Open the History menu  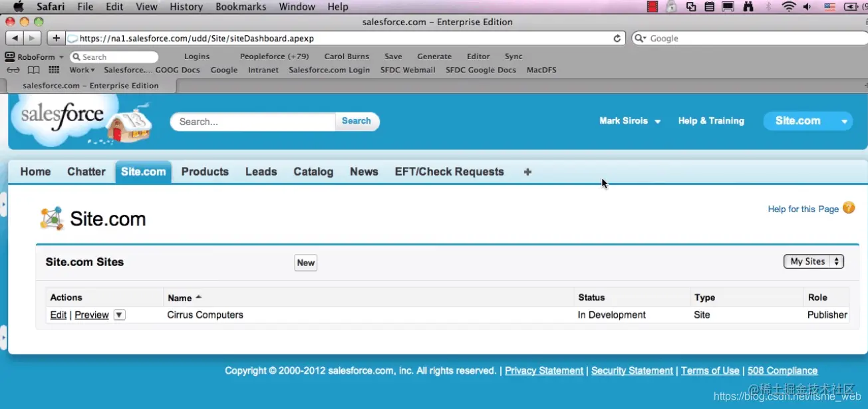186,7
